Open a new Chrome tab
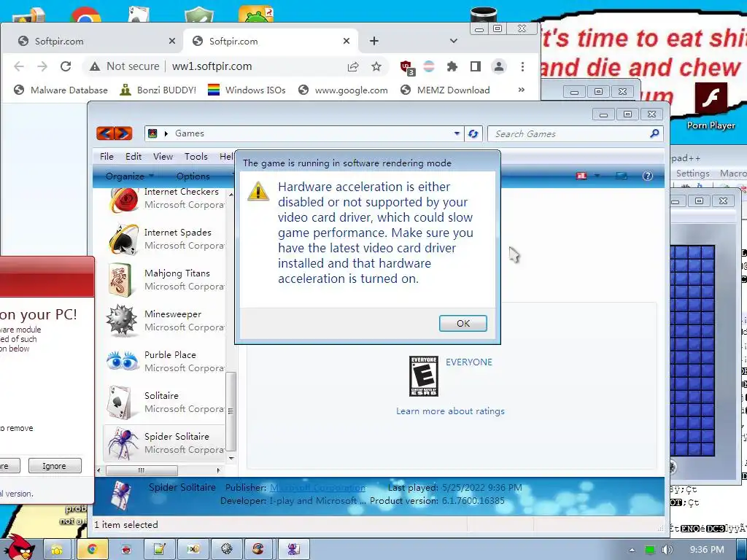The width and height of the screenshot is (747, 560). point(374,41)
